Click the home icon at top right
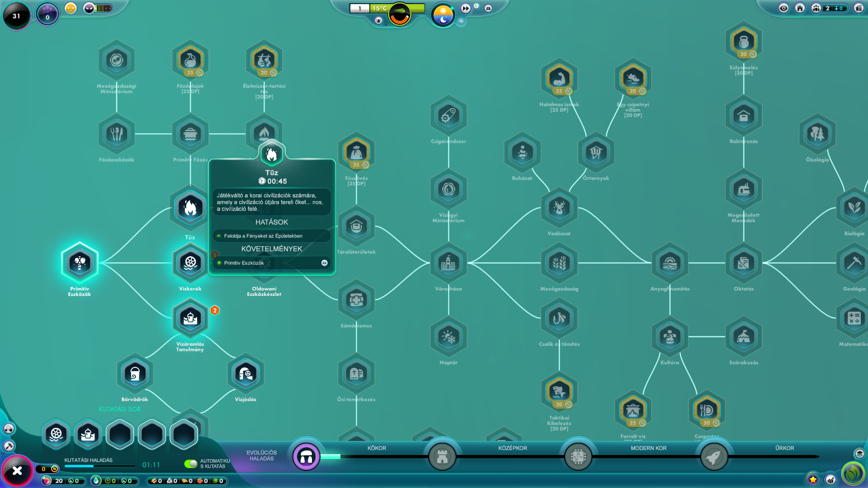This screenshot has height=488, width=868. click(x=800, y=8)
